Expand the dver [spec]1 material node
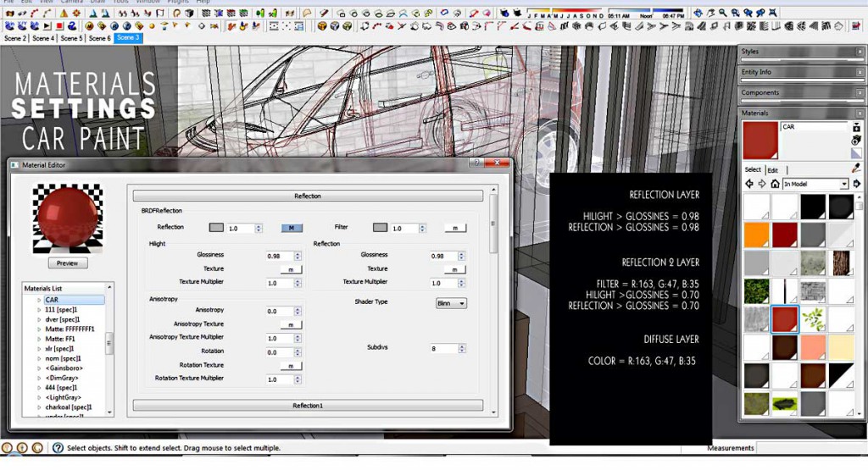The width and height of the screenshot is (868, 470). point(39,319)
